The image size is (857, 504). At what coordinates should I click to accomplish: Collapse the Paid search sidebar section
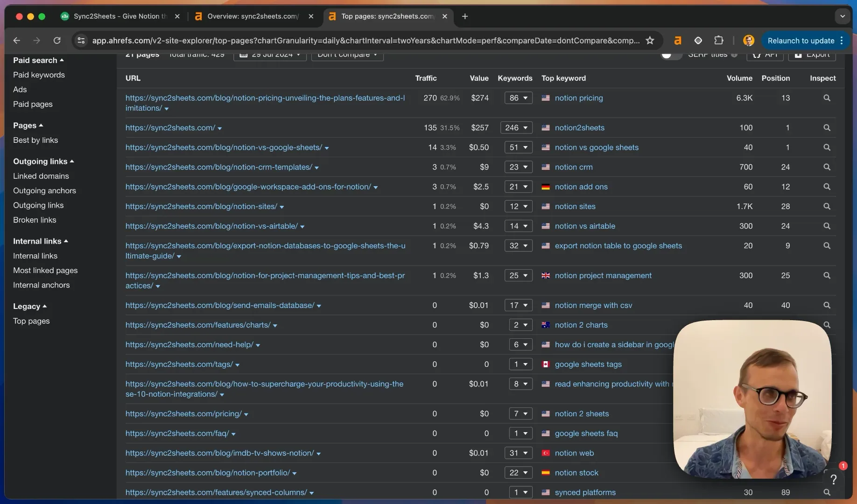click(38, 60)
